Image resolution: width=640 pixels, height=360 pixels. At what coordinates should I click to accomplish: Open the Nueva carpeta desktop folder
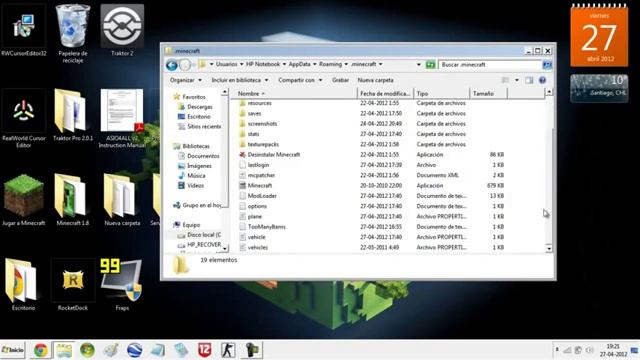click(x=122, y=200)
